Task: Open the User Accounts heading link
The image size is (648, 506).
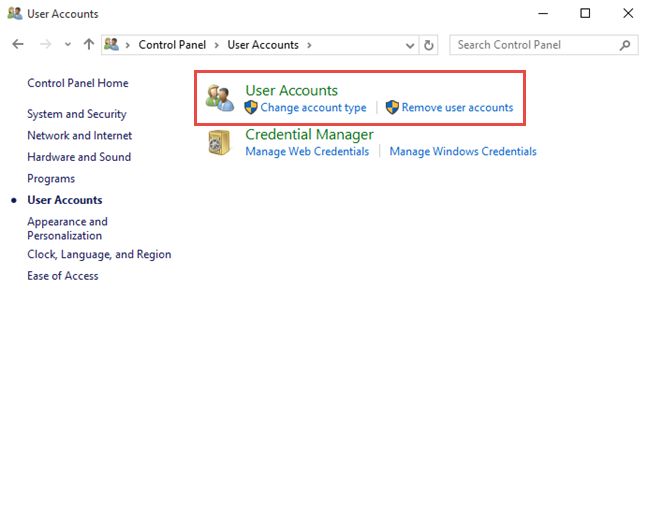Action: 291,90
